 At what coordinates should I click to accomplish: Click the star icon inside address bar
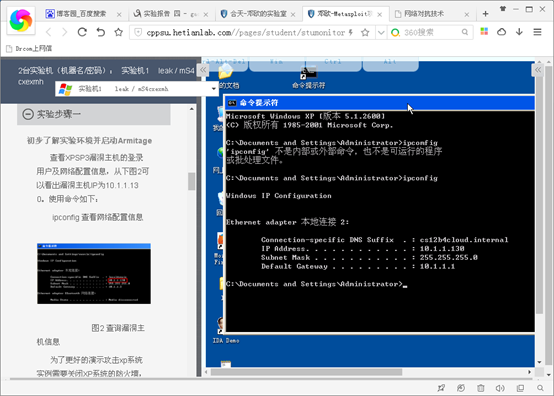pyautogui.click(x=365, y=32)
